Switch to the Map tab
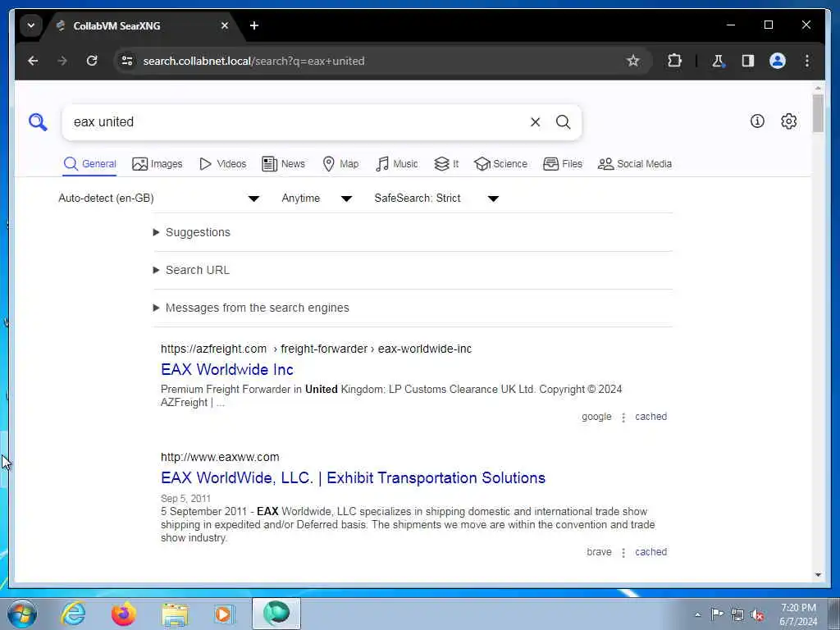840x630 pixels. click(x=340, y=164)
